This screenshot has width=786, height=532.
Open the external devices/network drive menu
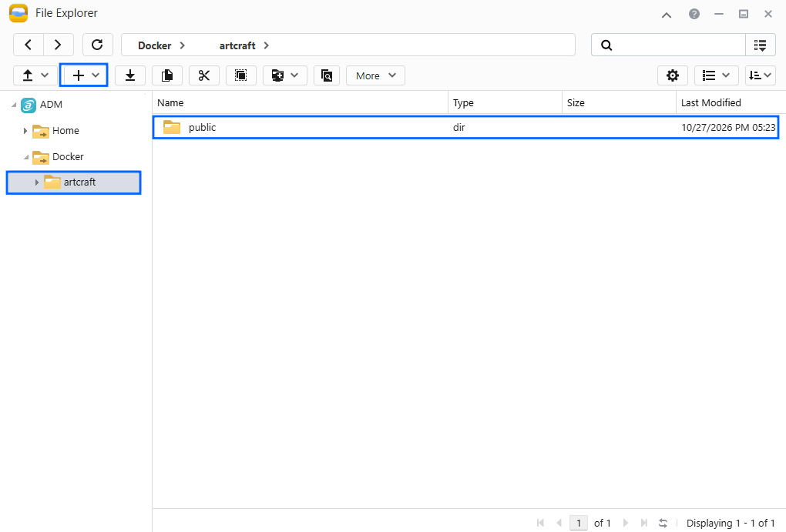[x=284, y=75]
